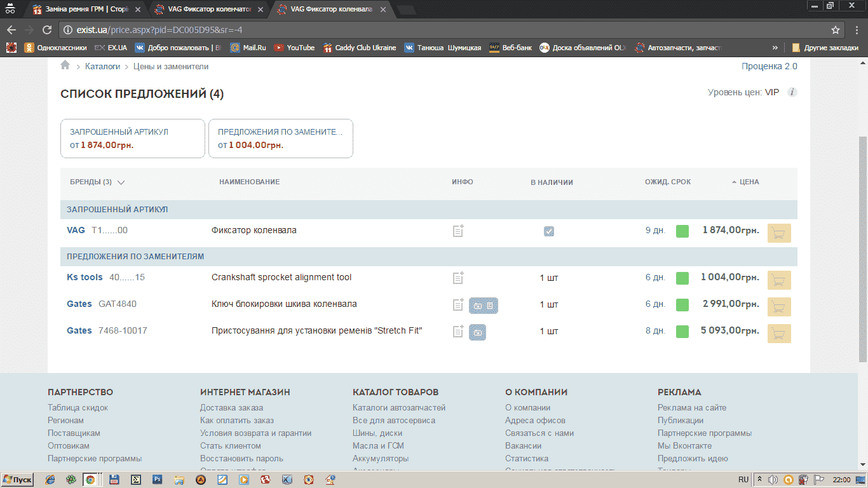Click green availability square for Ks tools row
This screenshot has height=488, width=868.
tap(682, 278)
